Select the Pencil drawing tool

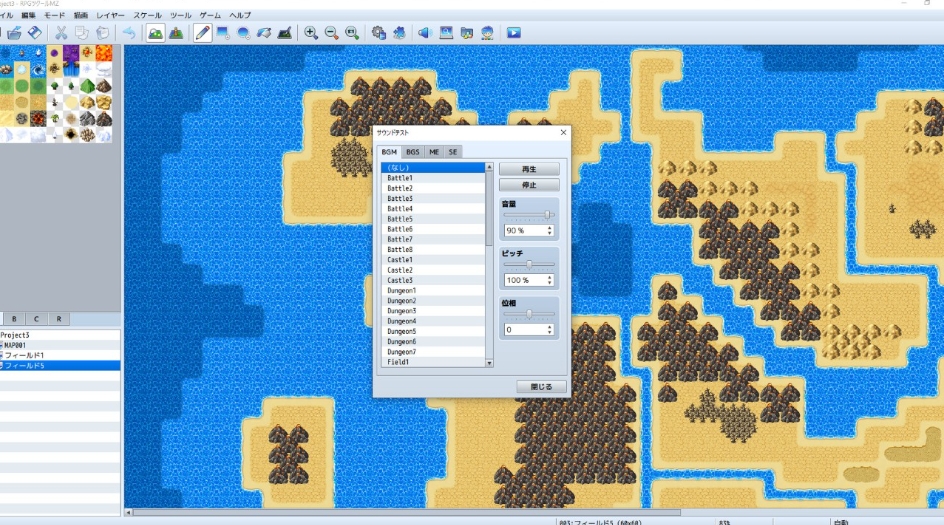203,33
